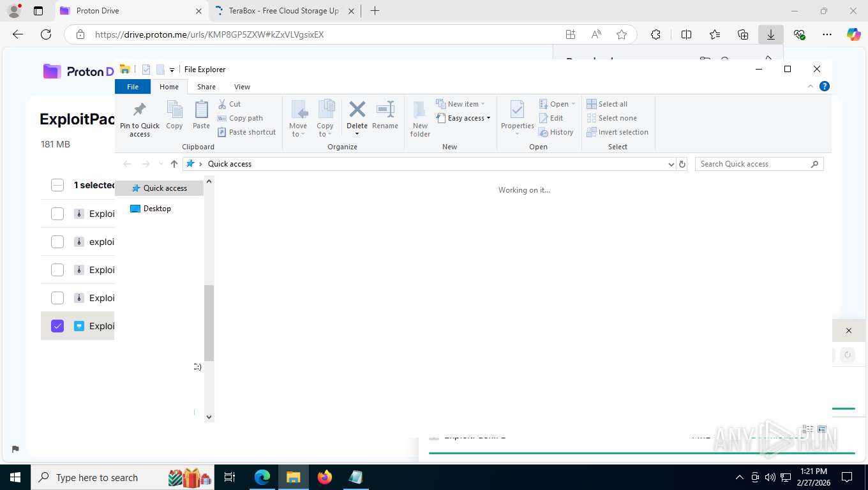Image resolution: width=868 pixels, height=490 pixels.
Task: Expand the address bar history dropdown
Action: [x=671, y=164]
